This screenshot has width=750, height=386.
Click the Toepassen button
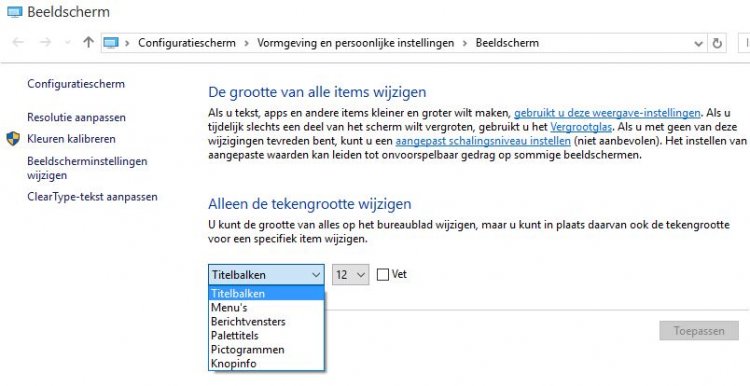699,331
